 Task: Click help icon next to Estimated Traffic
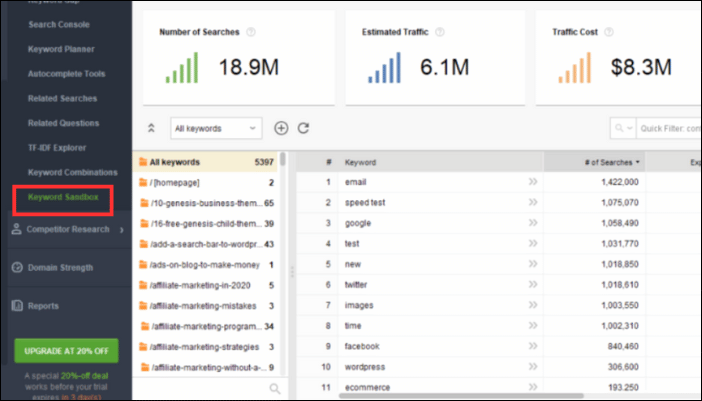pyautogui.click(x=440, y=32)
